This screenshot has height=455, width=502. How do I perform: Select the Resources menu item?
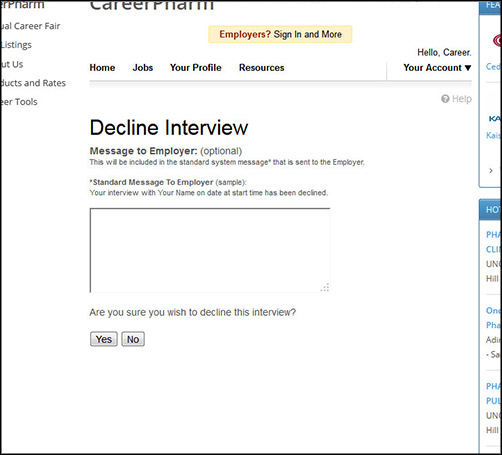coord(262,68)
